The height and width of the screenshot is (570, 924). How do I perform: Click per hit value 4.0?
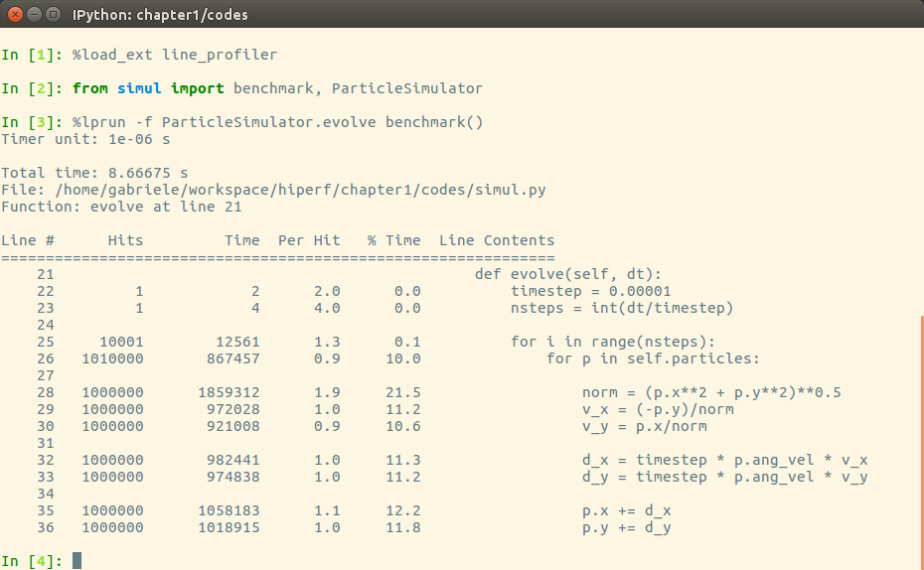pyautogui.click(x=327, y=308)
